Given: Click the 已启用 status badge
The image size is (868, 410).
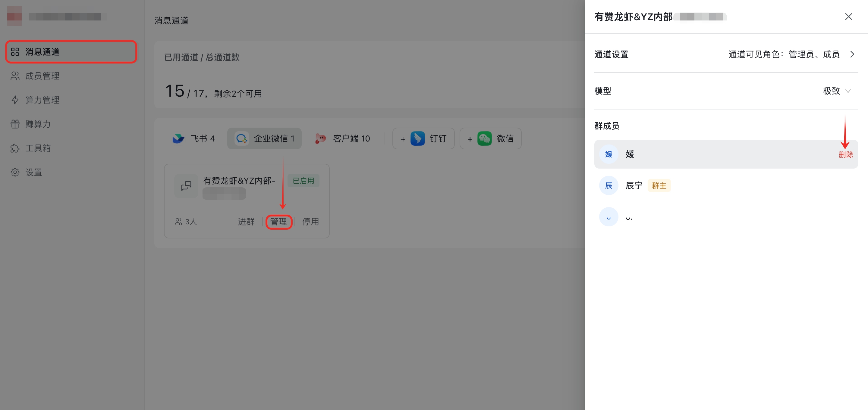Looking at the screenshot, I should pos(303,181).
